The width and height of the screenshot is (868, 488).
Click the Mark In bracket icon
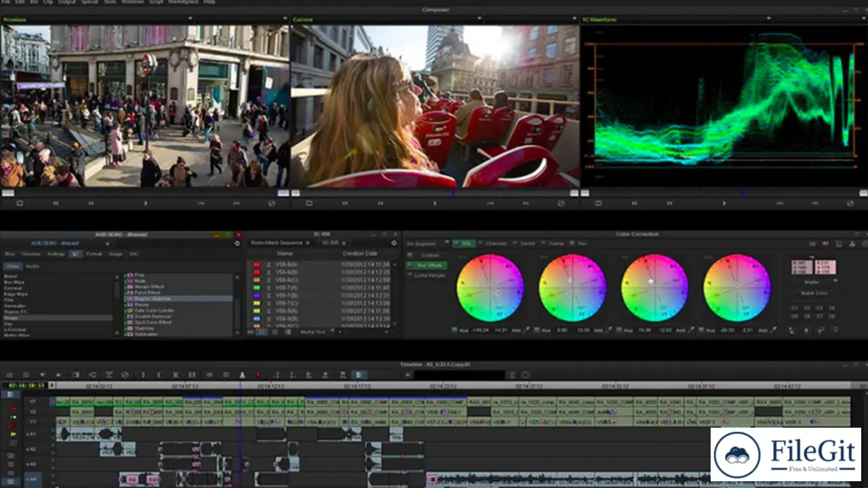pyautogui.click(x=143, y=375)
